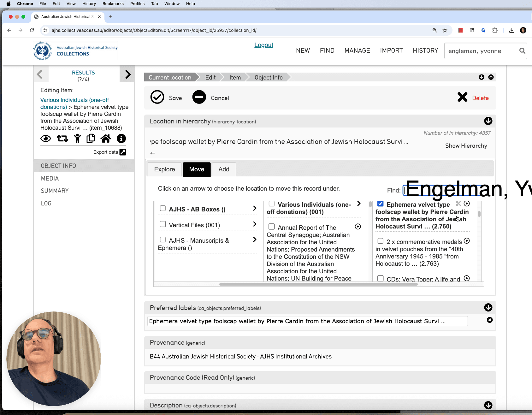This screenshot has width=532, height=415.
Task: Click the duplicate record pages icon
Action: [x=91, y=139]
